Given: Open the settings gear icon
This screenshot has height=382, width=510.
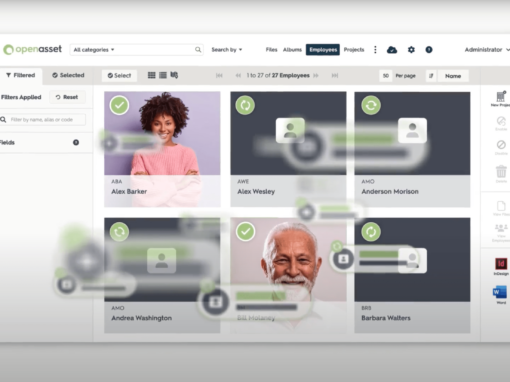Looking at the screenshot, I should click(411, 50).
